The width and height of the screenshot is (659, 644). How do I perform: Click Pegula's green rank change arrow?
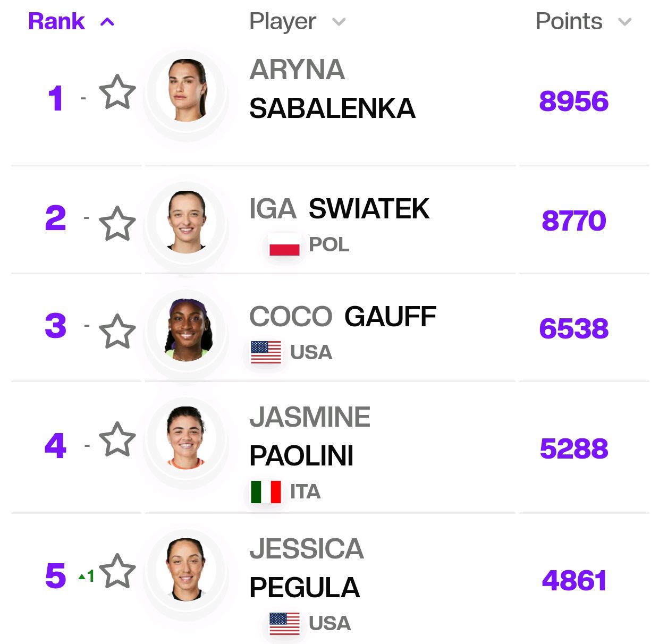[x=82, y=577]
